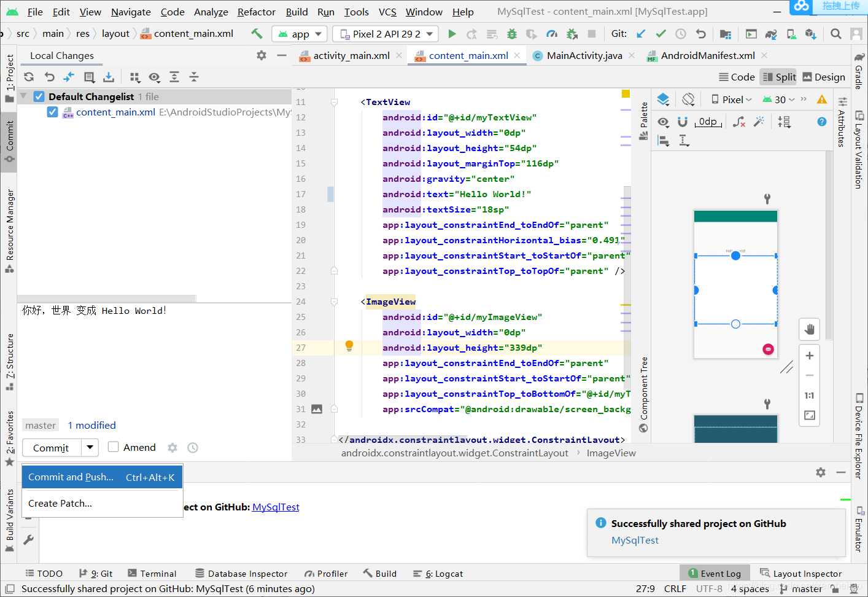Expand the Commit button dropdown arrow

[89, 447]
